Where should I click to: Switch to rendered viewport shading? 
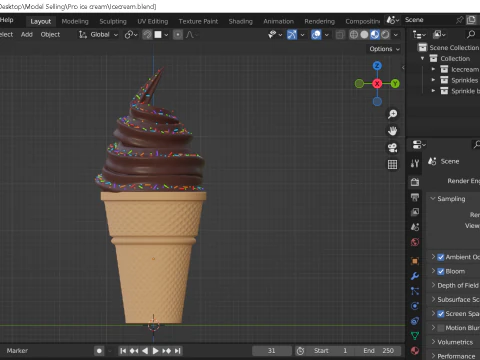click(x=385, y=35)
